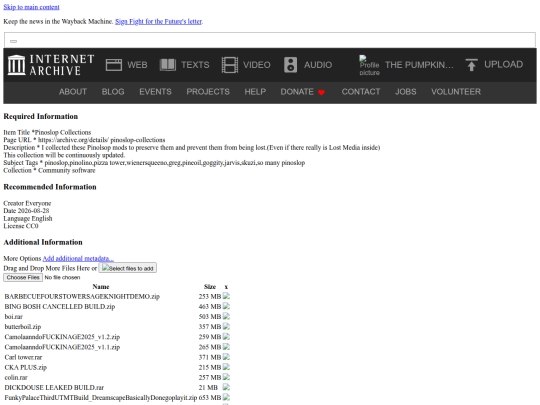Viewport: 540px width, 405px height.
Task: Click Collection value Community software
Action: (66, 170)
